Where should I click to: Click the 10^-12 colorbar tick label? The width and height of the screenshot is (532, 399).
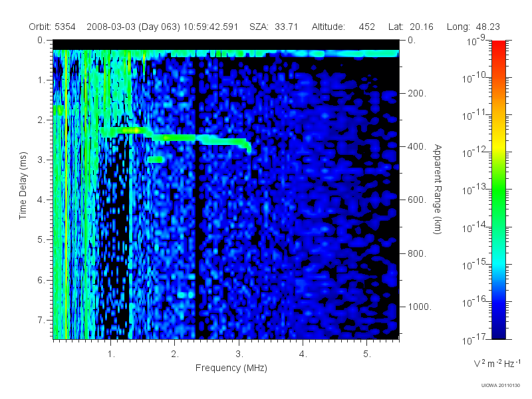point(475,152)
